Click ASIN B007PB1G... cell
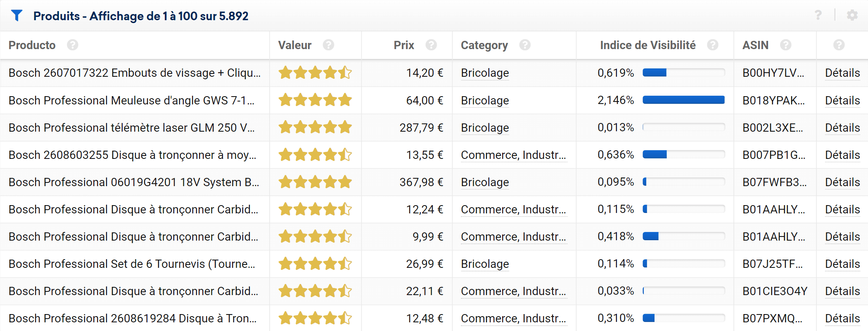Screen dimensions: 868x331 (774, 155)
